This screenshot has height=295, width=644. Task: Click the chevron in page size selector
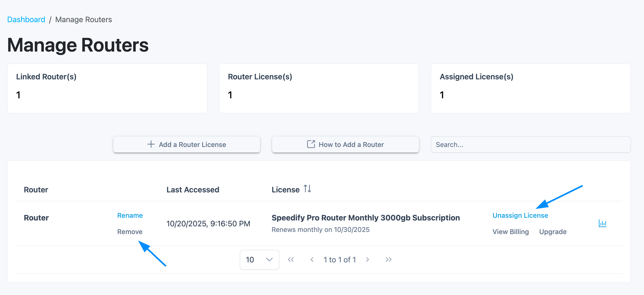point(269,260)
